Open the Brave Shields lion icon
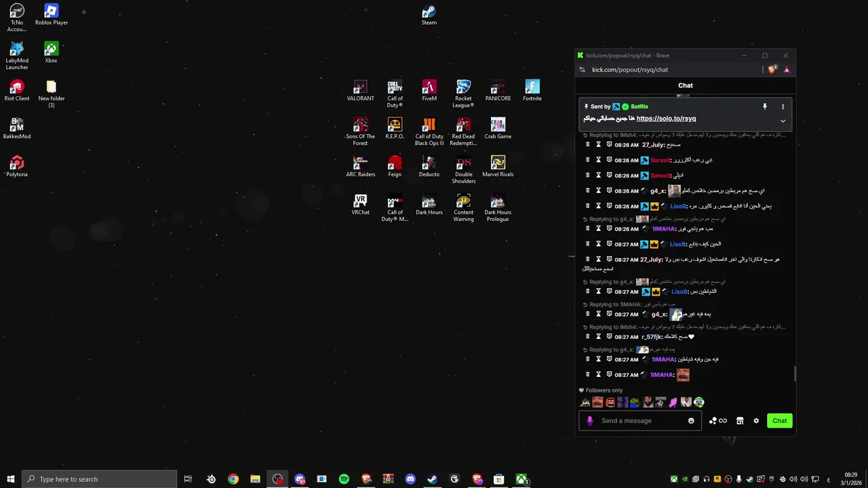The height and width of the screenshot is (488, 868). point(772,70)
